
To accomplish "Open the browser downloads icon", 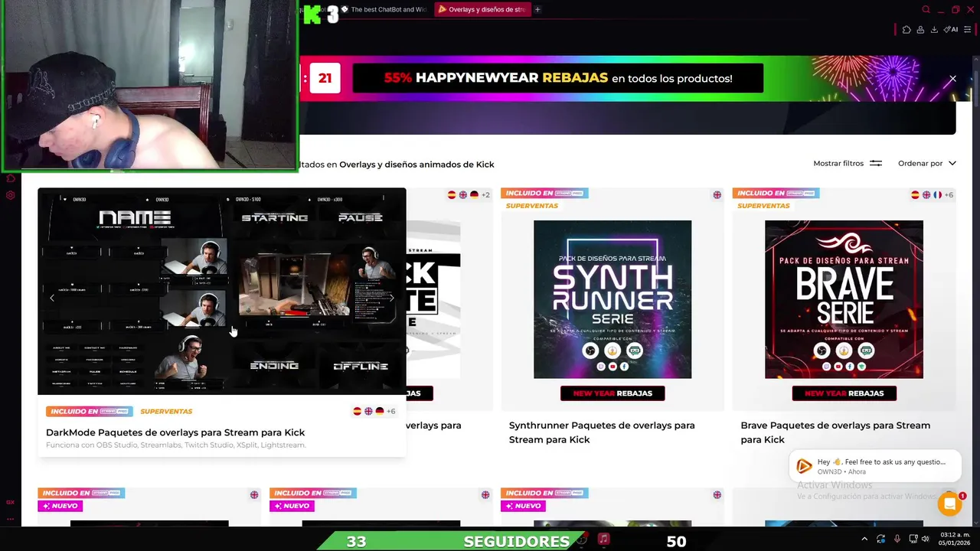I will point(934,30).
